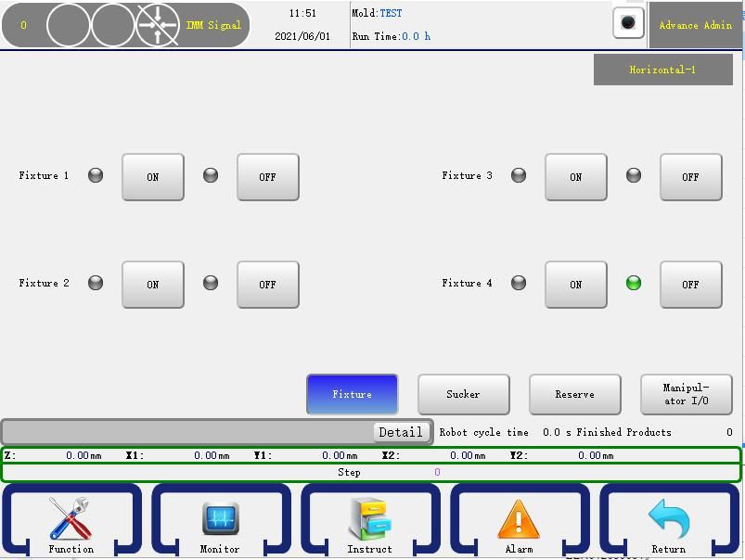
Task: Turn Fixture 1 ON
Action: (x=153, y=177)
